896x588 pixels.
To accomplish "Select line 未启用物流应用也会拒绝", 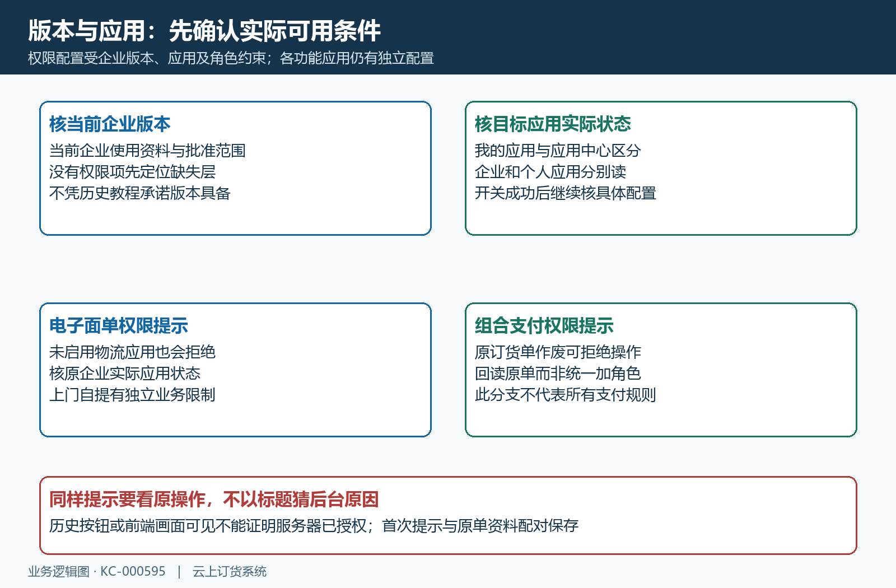I will coord(132,352).
